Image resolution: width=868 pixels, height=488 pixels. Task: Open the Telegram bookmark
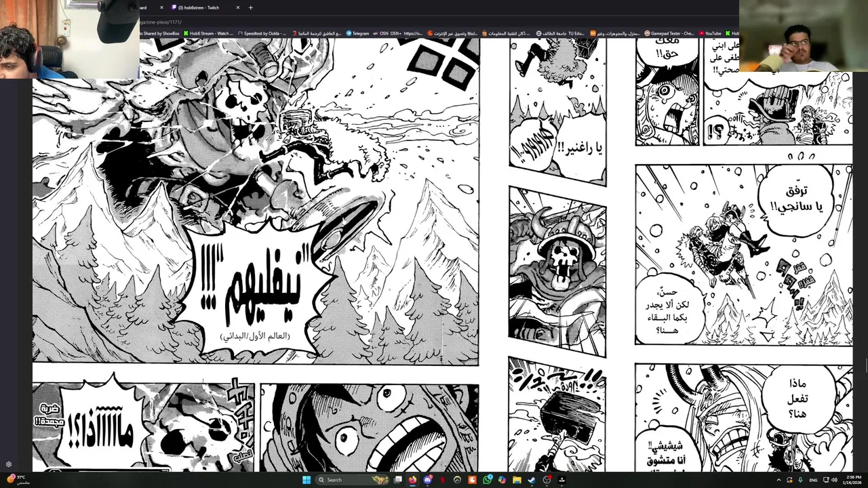pos(357,33)
